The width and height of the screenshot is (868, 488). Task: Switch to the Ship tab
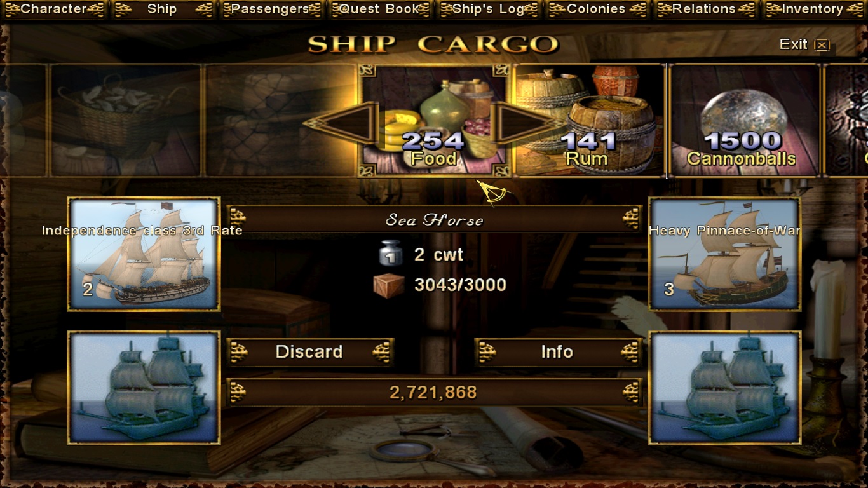(x=162, y=10)
